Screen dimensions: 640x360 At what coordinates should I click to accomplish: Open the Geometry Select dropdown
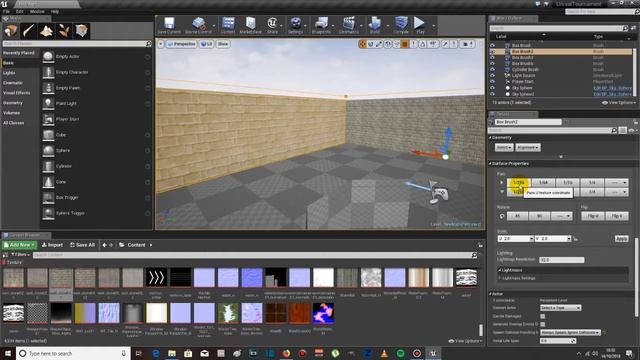point(504,147)
